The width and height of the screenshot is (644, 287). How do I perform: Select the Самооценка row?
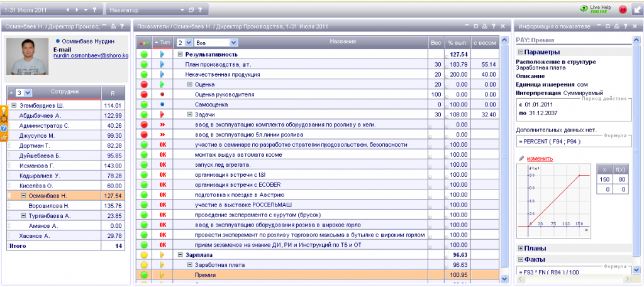[318, 104]
